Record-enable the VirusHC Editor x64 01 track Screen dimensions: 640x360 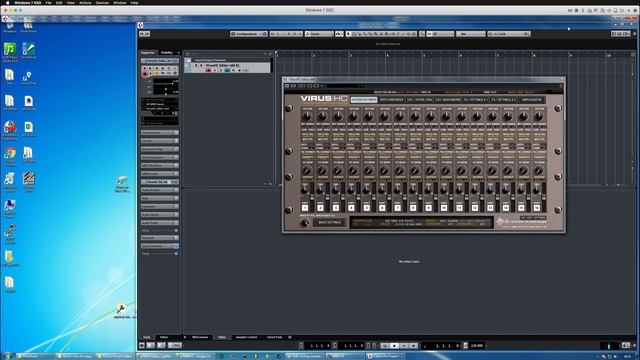[209, 70]
